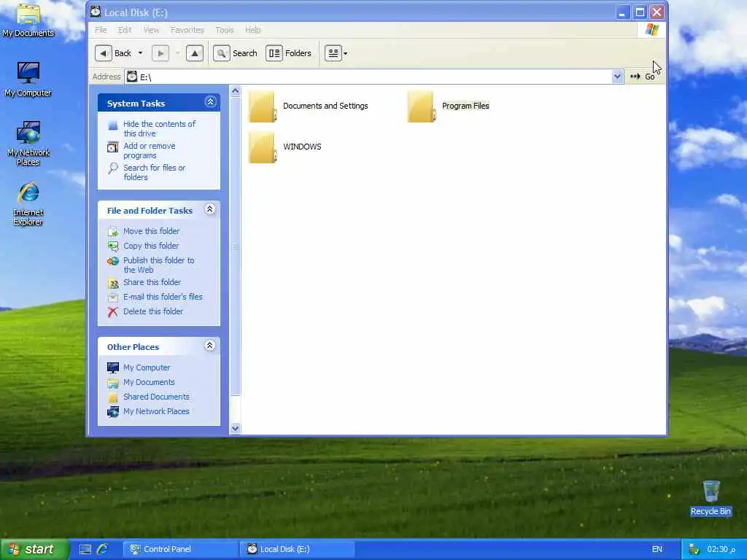
Task: Select My Documents desktop icon
Action: (x=28, y=20)
